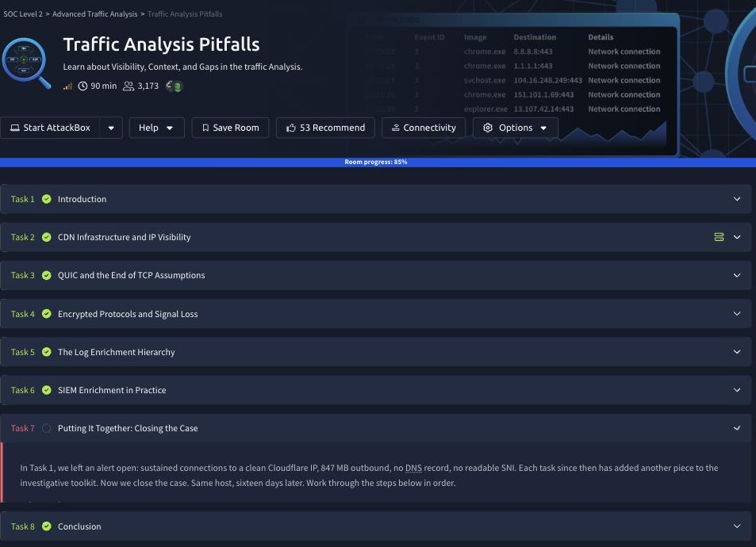Click the 1.1.1.1:443 destination in banner
Screen dimensions: 756x547
pyautogui.click(x=533, y=66)
